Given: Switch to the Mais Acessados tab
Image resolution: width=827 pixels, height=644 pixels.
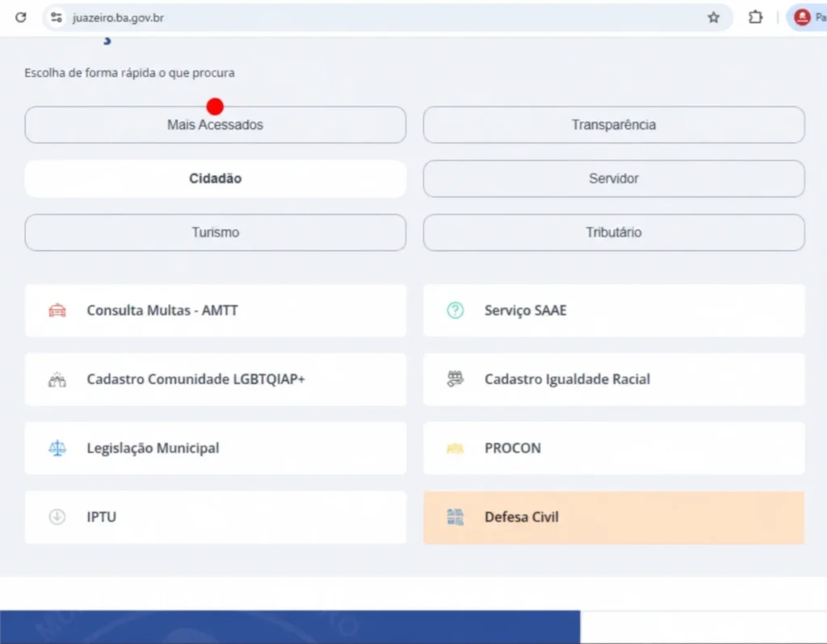Looking at the screenshot, I should [215, 125].
